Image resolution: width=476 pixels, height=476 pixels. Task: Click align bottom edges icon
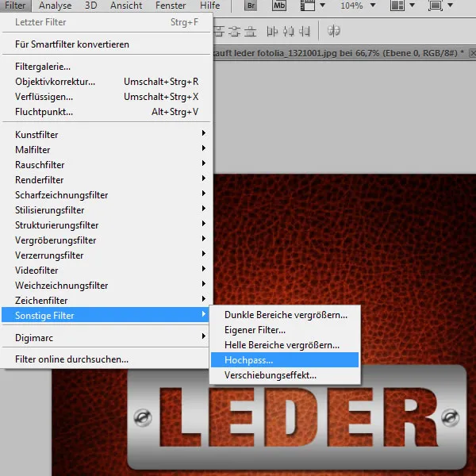248,31
